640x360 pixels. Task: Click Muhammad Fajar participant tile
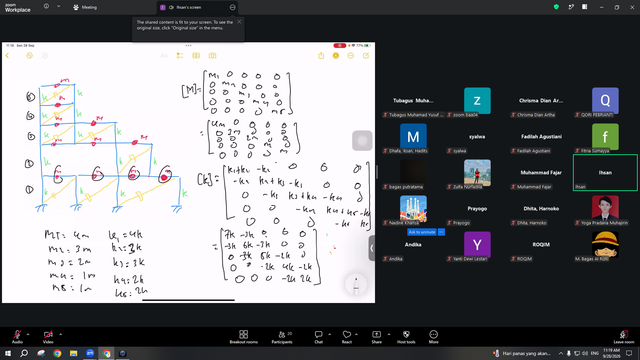[x=541, y=172]
